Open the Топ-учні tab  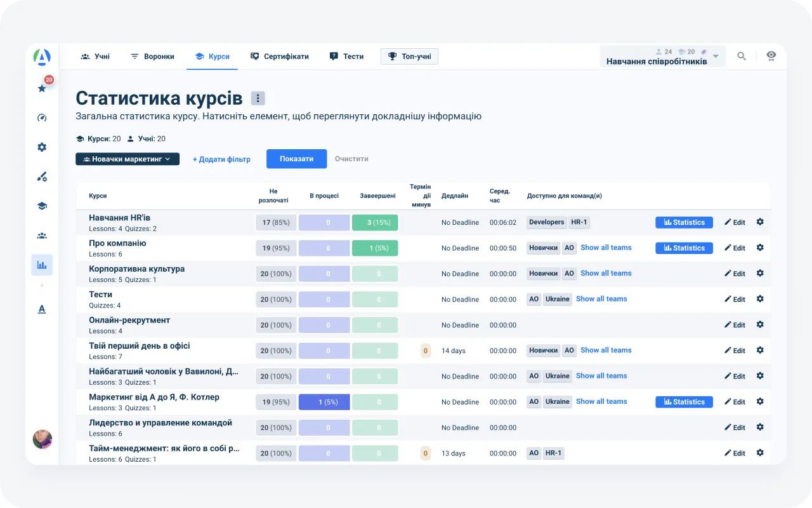pos(409,56)
